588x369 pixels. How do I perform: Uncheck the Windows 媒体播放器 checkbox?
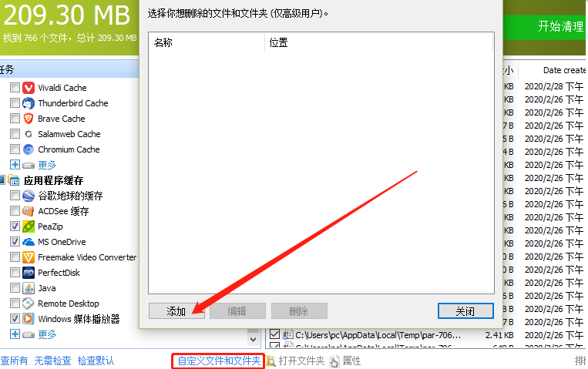pyautogui.click(x=15, y=319)
